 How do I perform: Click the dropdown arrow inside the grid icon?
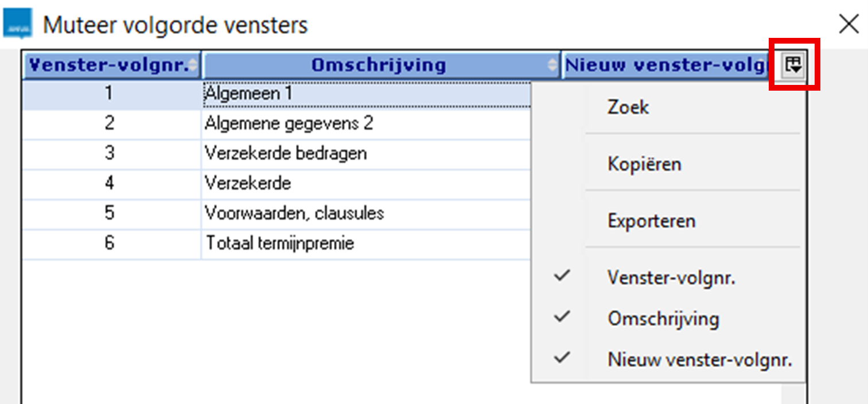click(796, 68)
